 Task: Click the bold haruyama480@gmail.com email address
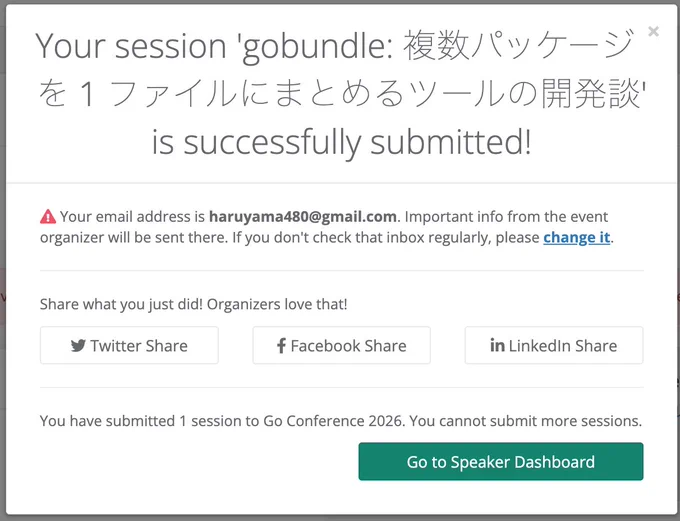click(x=303, y=216)
